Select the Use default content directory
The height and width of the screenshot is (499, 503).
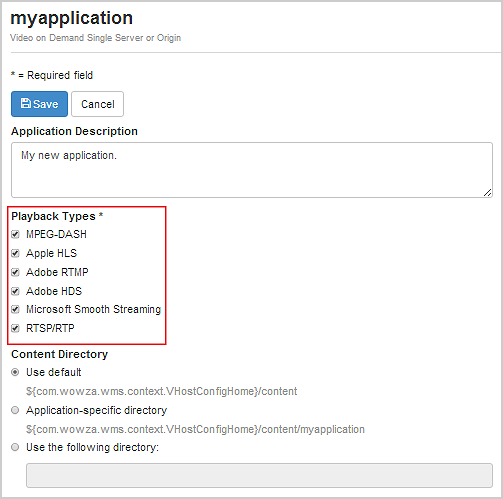[x=15, y=372]
